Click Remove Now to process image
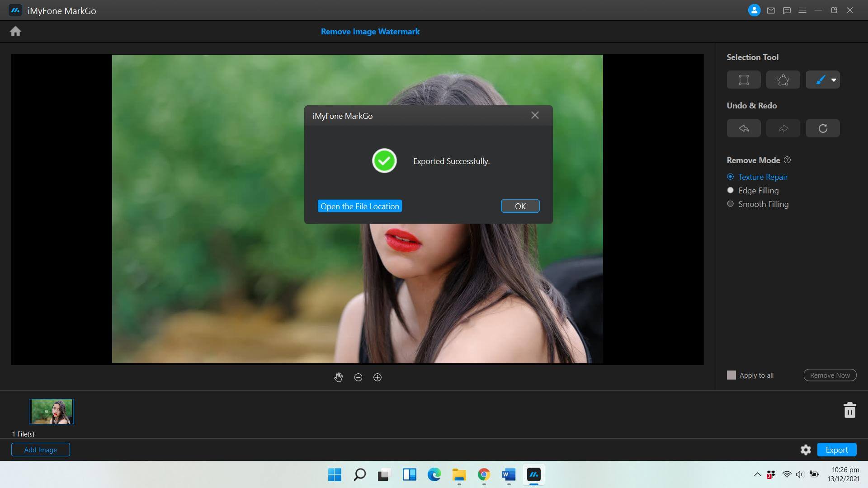868x488 pixels. click(x=829, y=375)
